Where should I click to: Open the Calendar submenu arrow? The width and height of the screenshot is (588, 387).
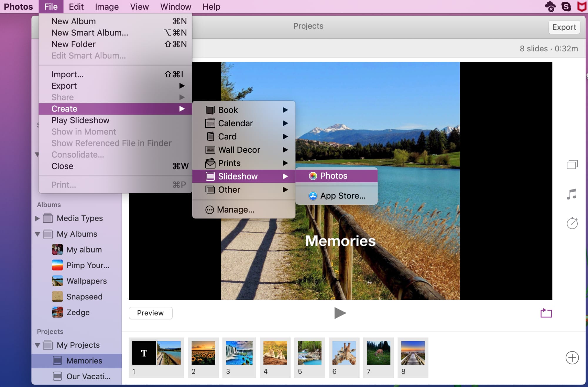pos(285,123)
